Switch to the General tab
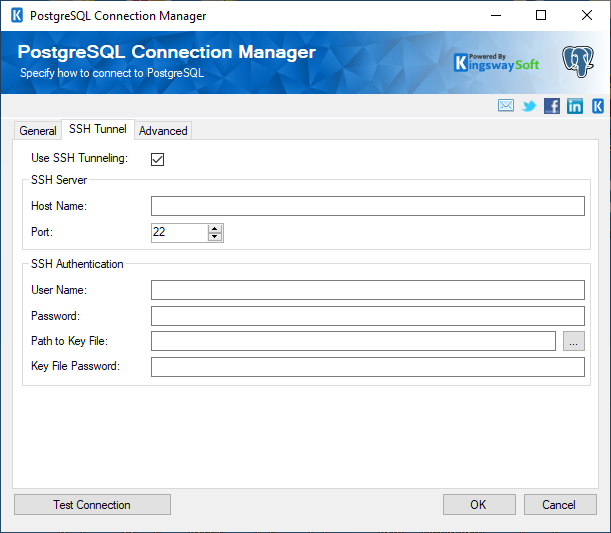Image resolution: width=611 pixels, height=533 pixels. (x=38, y=131)
